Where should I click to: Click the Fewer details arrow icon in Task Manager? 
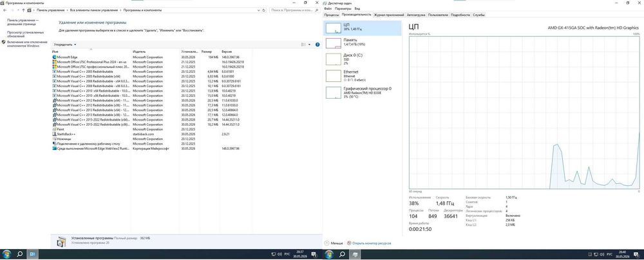tap(327, 243)
